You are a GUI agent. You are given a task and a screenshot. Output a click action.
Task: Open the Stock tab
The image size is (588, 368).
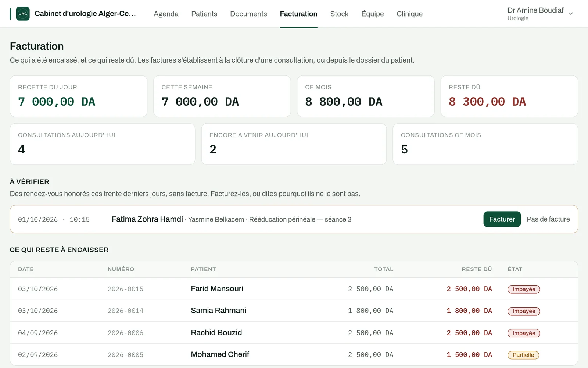coord(339,14)
